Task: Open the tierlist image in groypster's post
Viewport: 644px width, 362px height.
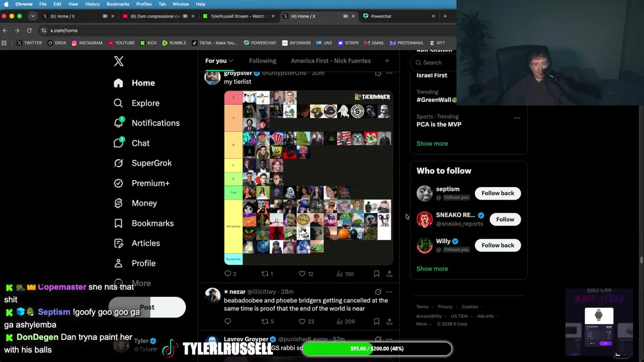Action: pyautogui.click(x=308, y=178)
